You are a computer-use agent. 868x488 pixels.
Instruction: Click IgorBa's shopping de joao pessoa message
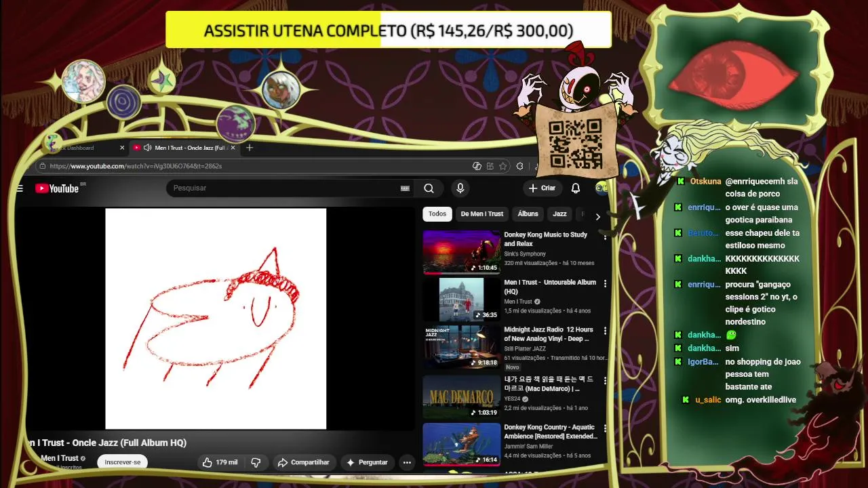763,374
